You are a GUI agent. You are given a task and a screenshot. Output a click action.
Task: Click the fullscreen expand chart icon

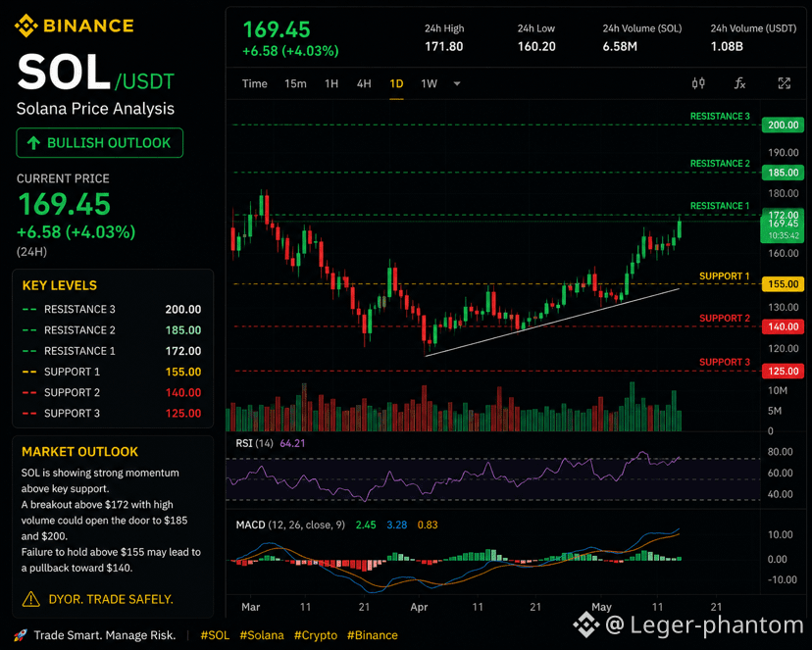[784, 83]
